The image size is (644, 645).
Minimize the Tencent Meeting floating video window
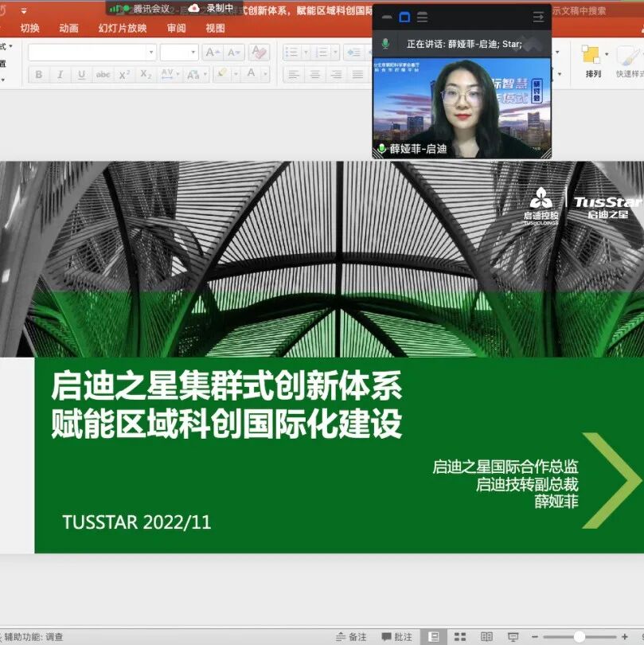(387, 18)
